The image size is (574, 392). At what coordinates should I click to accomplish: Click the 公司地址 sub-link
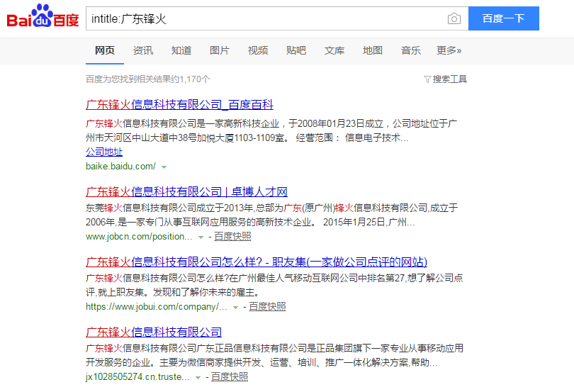coord(104,152)
